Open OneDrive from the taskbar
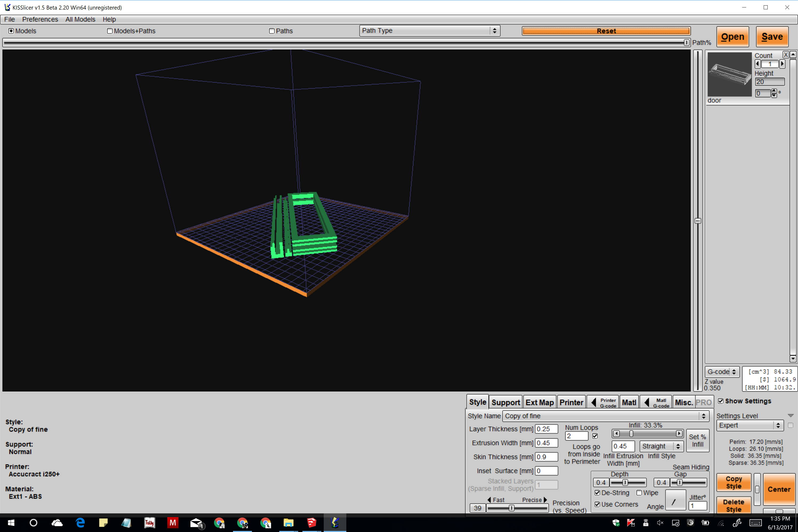798x532 pixels. (x=57, y=523)
